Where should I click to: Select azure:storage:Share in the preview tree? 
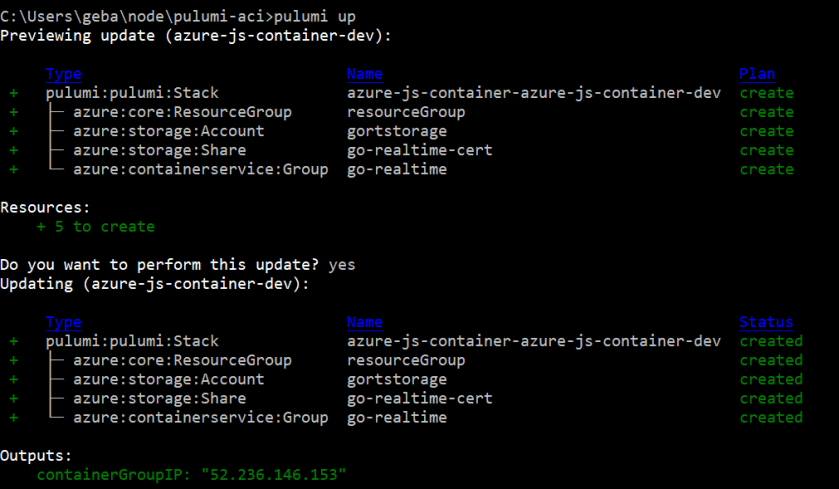(x=159, y=150)
